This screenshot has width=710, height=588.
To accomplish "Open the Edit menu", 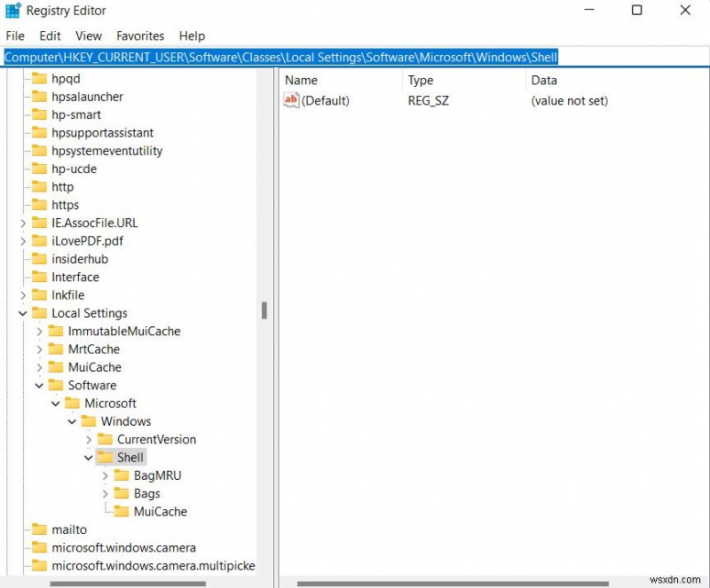I will (x=50, y=35).
